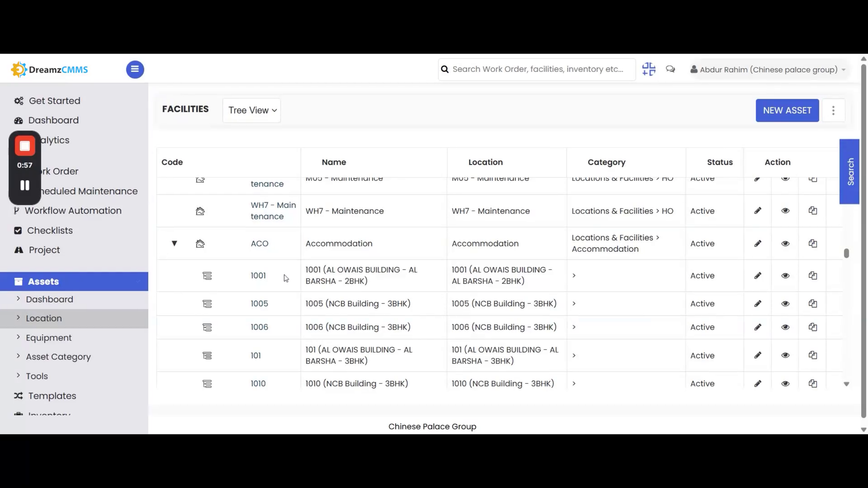View details for facility 1010
The width and height of the screenshot is (868, 488).
(785, 384)
